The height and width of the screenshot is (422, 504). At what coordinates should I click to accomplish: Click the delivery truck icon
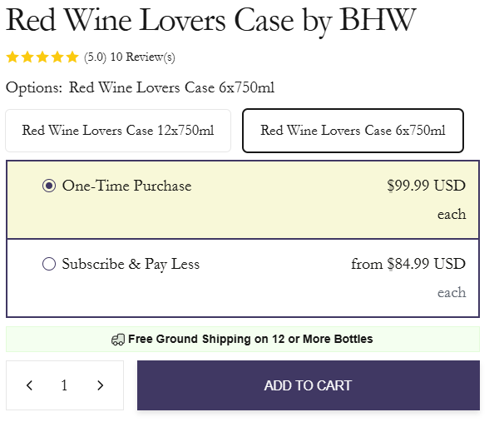tap(118, 340)
